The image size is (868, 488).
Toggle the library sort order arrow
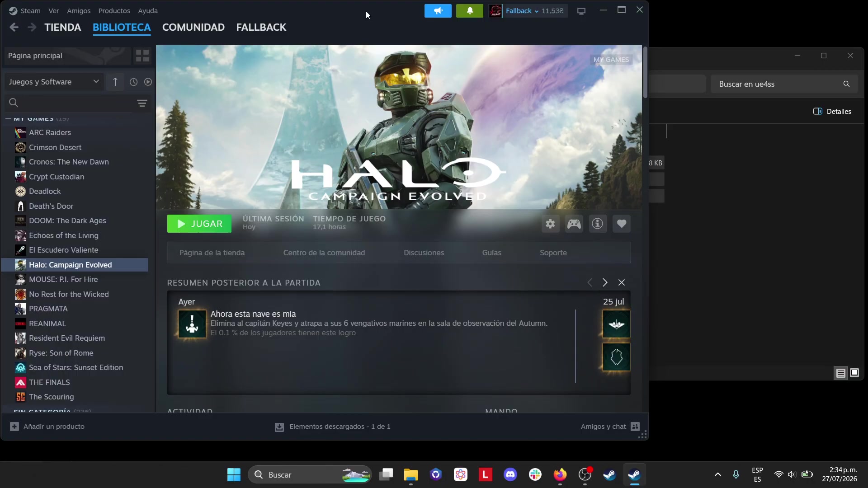point(115,82)
